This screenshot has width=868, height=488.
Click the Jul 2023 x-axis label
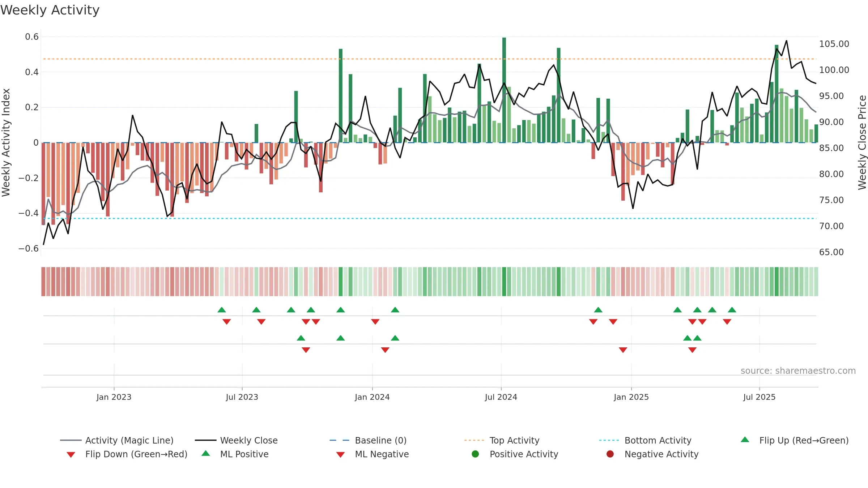click(242, 397)
